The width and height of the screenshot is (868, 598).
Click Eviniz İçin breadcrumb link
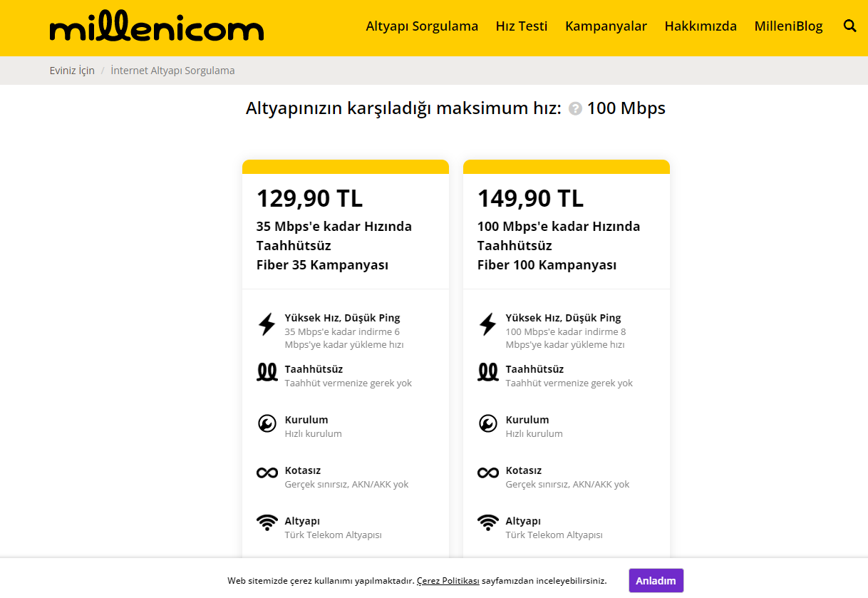click(72, 71)
